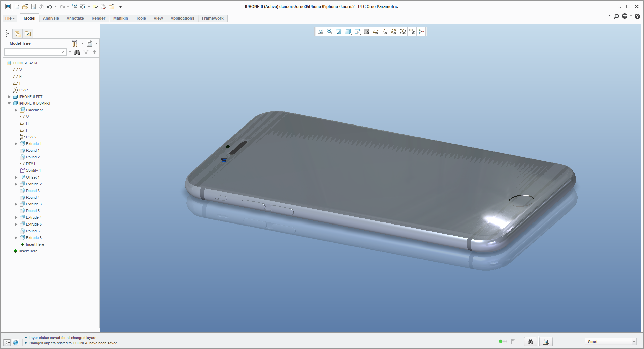The width and height of the screenshot is (644, 349).
Task: Click the Undo arrow button
Action: coord(49,6)
